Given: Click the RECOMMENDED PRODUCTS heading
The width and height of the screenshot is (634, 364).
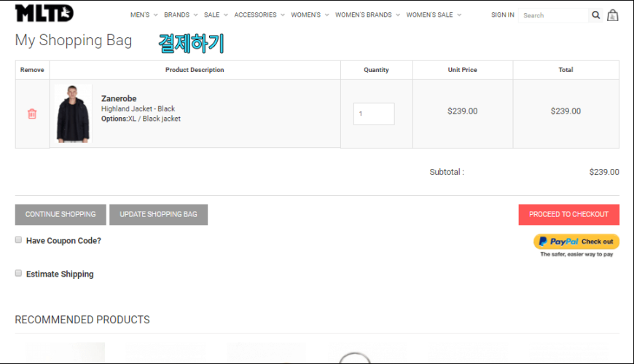Looking at the screenshot, I should tap(82, 320).
